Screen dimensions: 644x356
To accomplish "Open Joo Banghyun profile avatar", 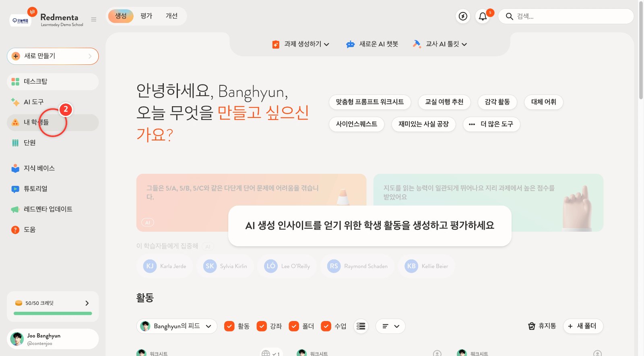I will pos(17,339).
